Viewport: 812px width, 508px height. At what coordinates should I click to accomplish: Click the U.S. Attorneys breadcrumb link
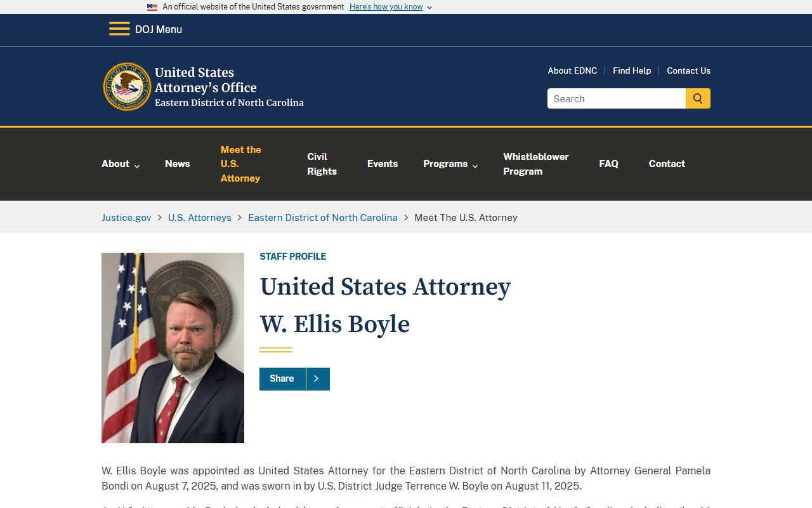point(200,217)
